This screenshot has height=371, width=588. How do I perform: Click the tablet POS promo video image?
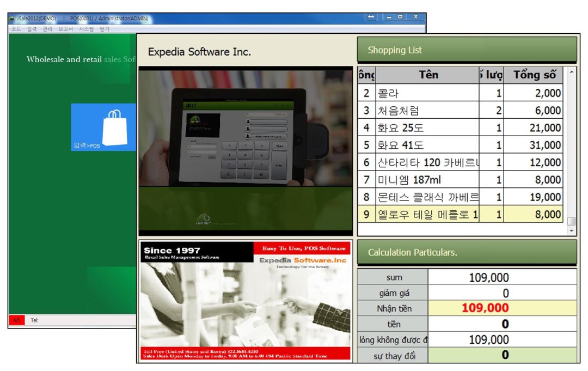pyautogui.click(x=246, y=151)
